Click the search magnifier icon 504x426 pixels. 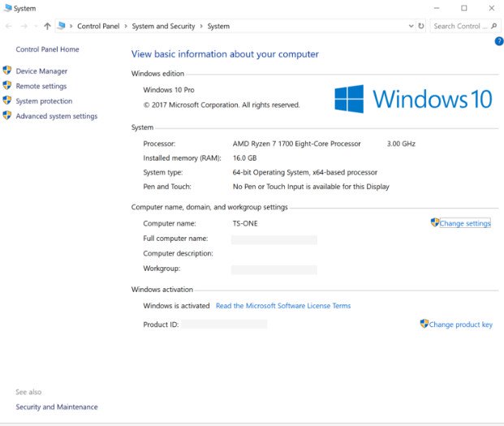click(x=494, y=26)
